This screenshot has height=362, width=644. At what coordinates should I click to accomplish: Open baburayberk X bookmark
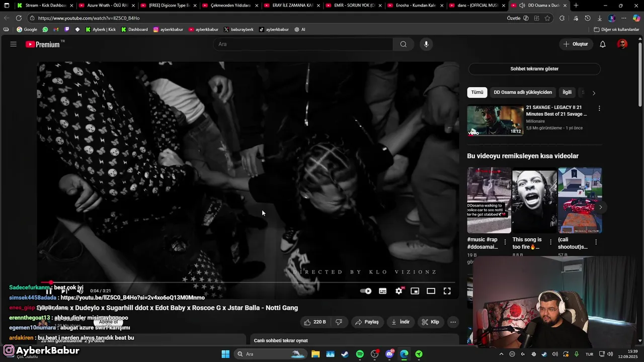(x=238, y=30)
